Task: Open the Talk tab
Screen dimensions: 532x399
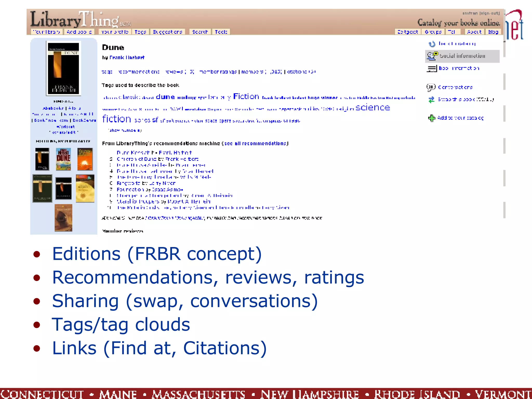Action: tap(453, 32)
